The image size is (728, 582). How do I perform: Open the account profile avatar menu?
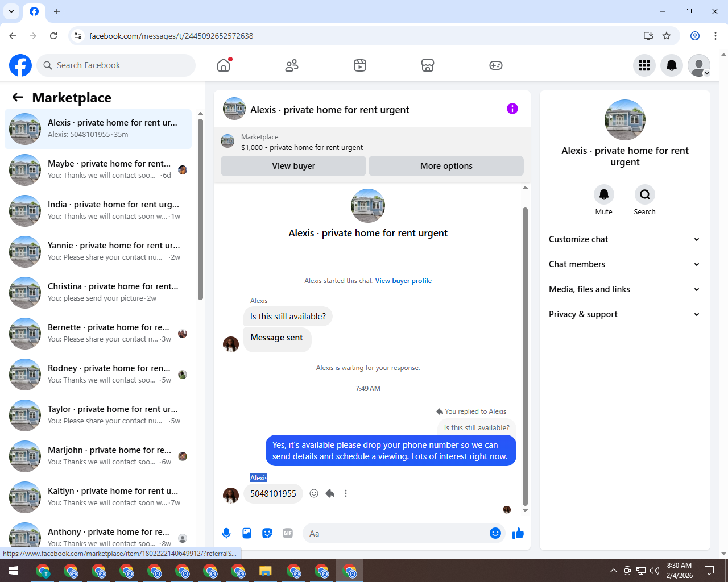pos(699,65)
